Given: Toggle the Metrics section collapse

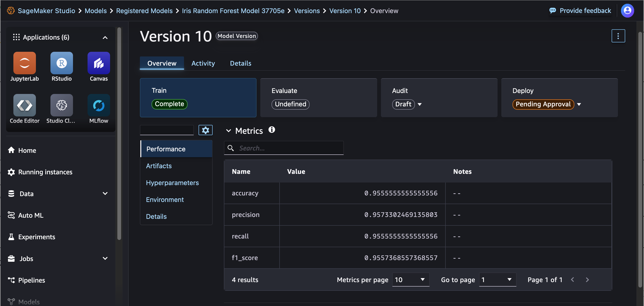Looking at the screenshot, I should pos(229,131).
